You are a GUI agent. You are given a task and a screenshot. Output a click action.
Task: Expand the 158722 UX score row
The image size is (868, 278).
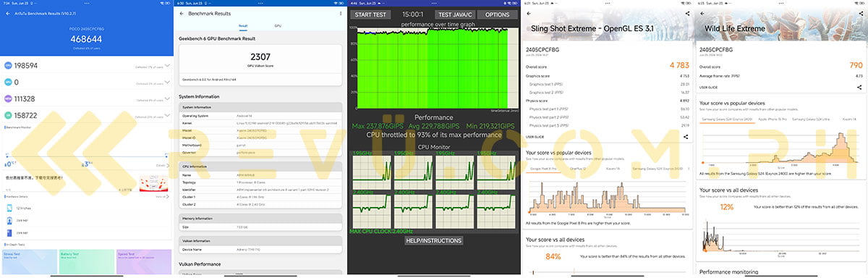click(x=87, y=115)
